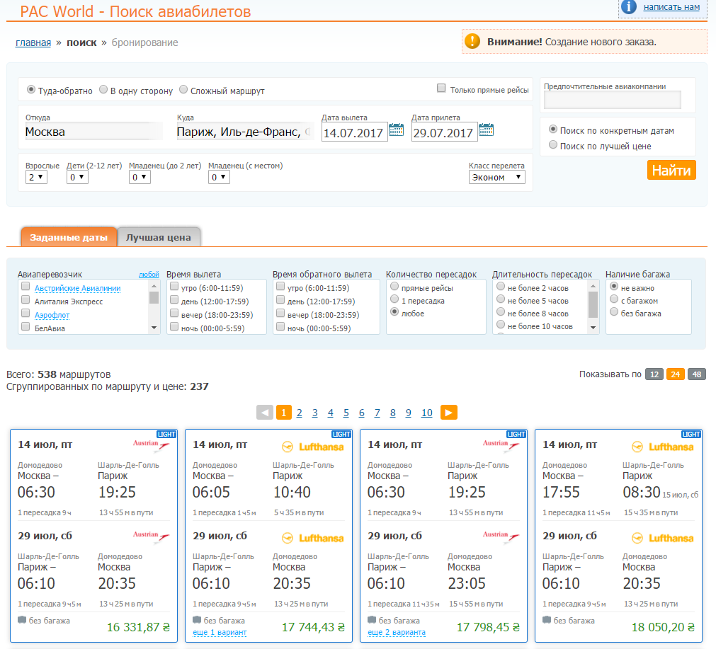Click the grey previous-page arrow in pagination
716x649 pixels.
click(265, 412)
